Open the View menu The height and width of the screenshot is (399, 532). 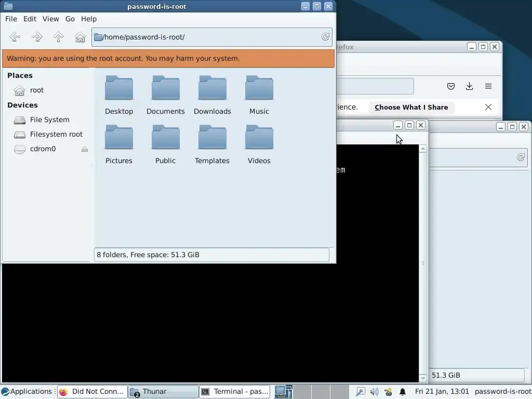pyautogui.click(x=50, y=19)
